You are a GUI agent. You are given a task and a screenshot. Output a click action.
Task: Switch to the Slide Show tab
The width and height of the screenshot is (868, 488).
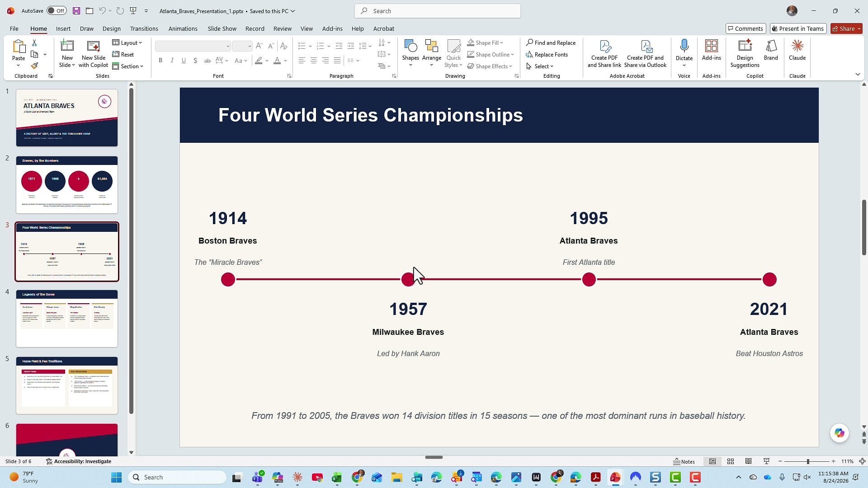[222, 28]
